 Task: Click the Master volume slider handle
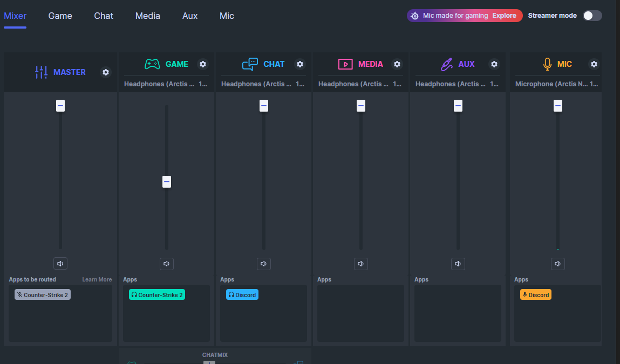coord(60,106)
